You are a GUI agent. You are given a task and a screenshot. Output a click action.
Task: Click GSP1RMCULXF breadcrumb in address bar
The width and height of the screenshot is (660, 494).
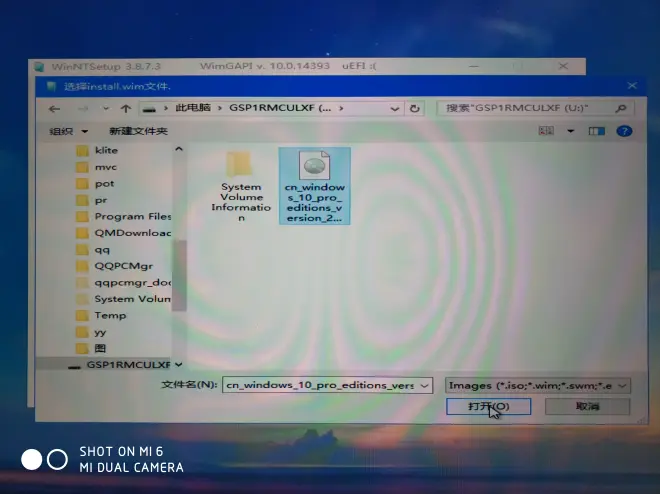(x=280, y=108)
